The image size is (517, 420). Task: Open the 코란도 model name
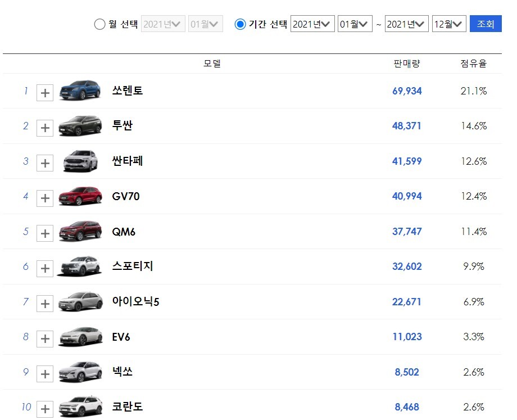[127, 407]
